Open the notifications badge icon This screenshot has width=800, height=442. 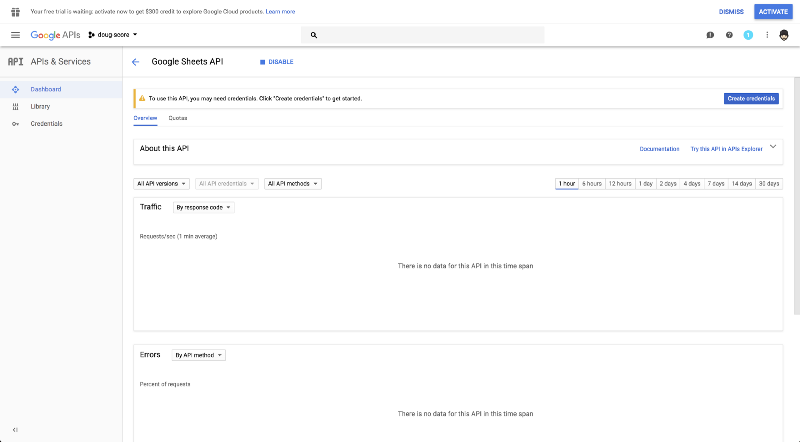pos(748,35)
